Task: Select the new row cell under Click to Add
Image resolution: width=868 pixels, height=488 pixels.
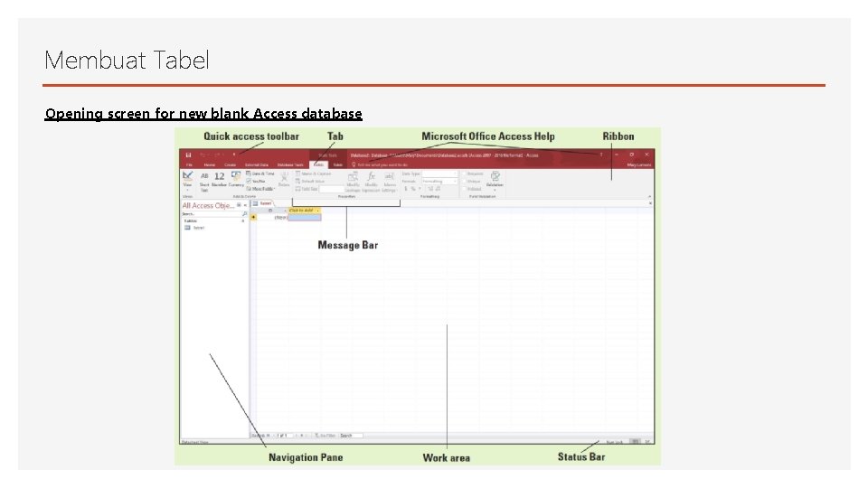Action: point(304,218)
